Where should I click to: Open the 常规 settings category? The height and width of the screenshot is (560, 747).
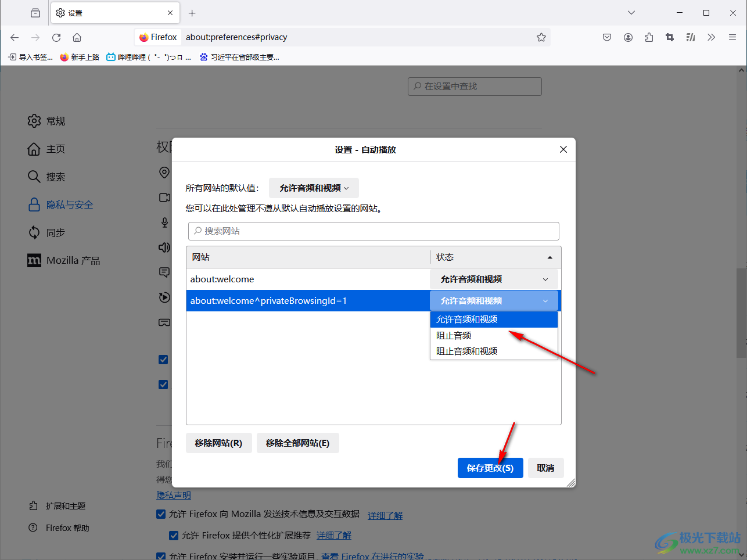[46, 121]
